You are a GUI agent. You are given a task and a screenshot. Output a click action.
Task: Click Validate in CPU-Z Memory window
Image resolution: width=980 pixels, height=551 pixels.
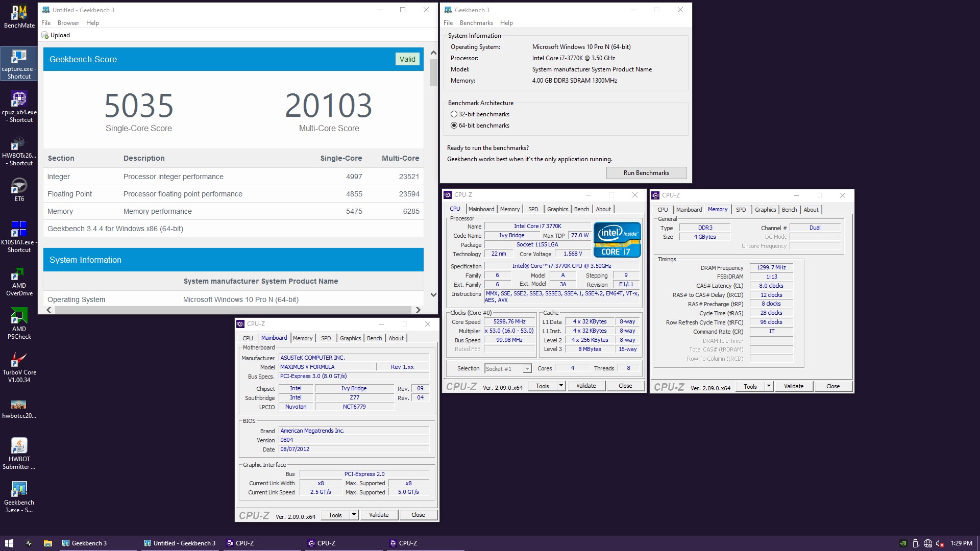pos(794,386)
